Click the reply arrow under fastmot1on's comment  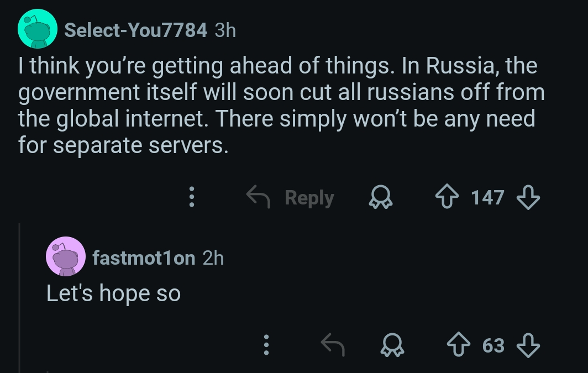point(333,345)
